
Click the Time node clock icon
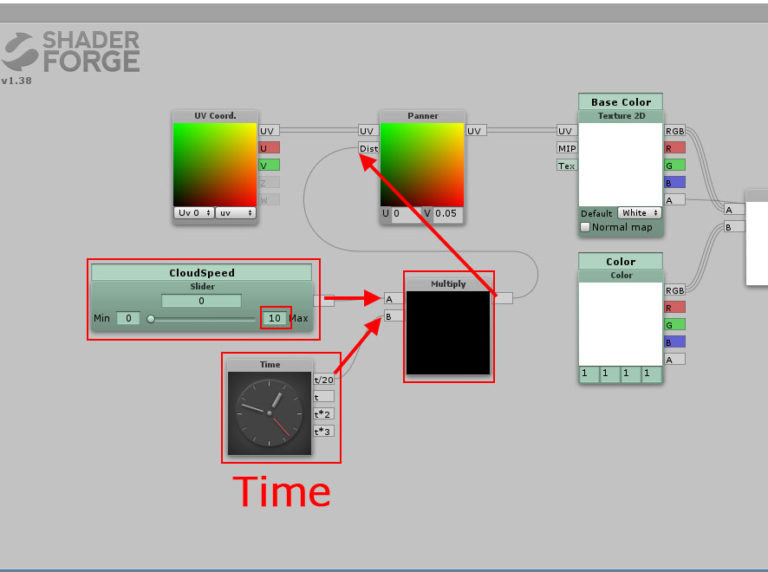click(269, 412)
